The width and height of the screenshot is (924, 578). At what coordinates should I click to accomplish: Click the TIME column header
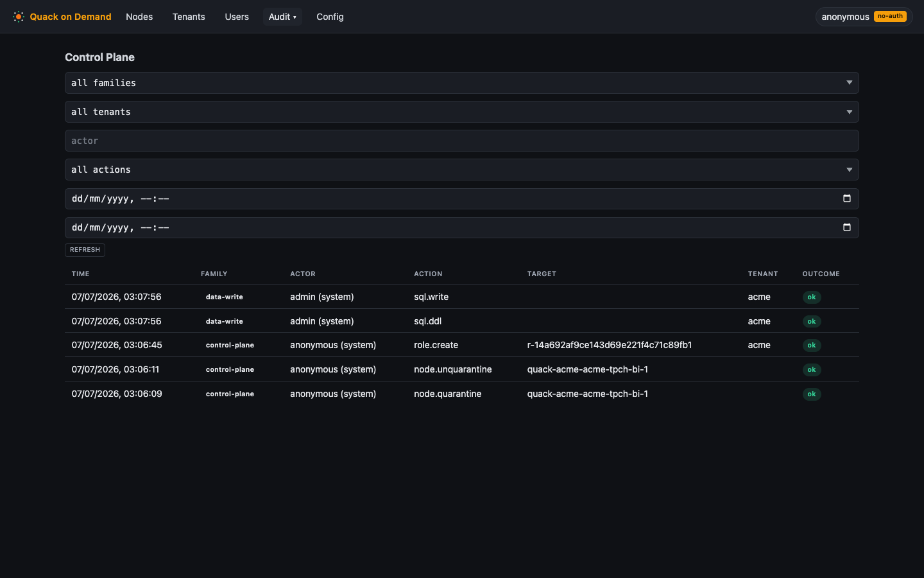click(80, 274)
